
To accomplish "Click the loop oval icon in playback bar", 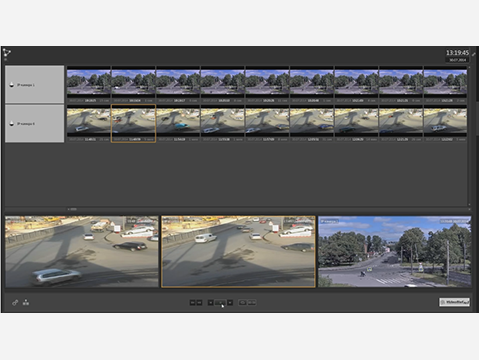I will pos(243,303).
